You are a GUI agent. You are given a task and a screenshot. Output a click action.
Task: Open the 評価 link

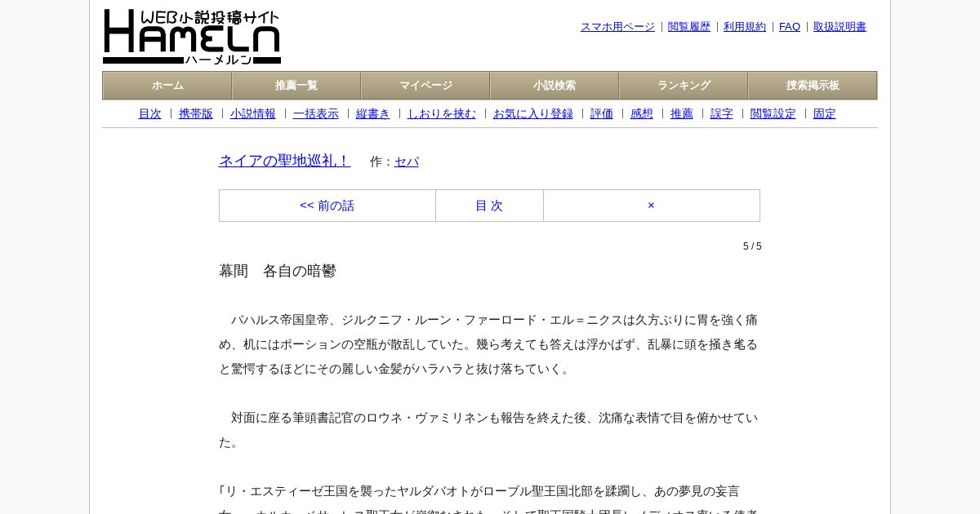(x=602, y=114)
